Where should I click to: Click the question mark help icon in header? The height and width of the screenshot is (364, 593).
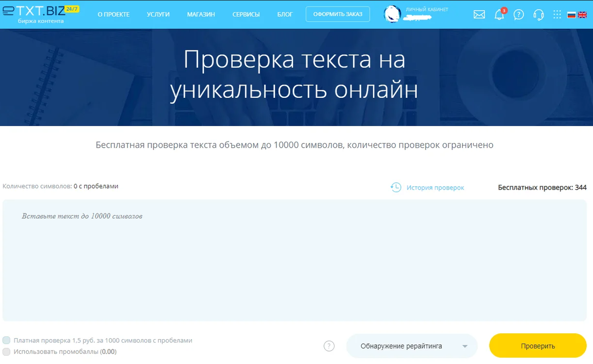518,15
